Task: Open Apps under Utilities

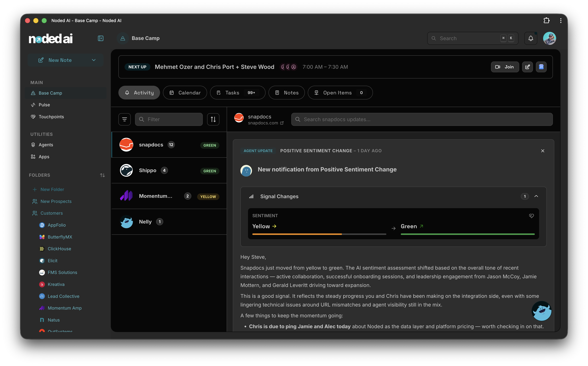Action: pos(65,157)
